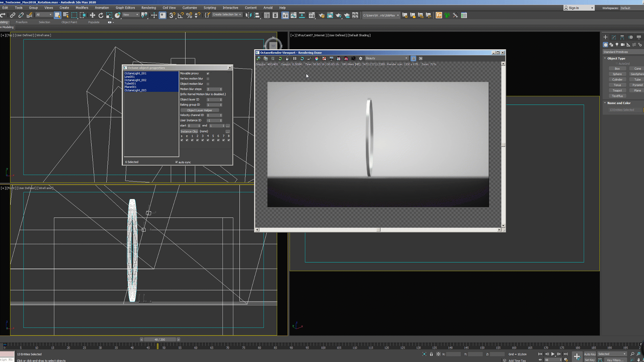Click the Teapot primitive button
The height and width of the screenshot is (362, 644).
pos(617,90)
